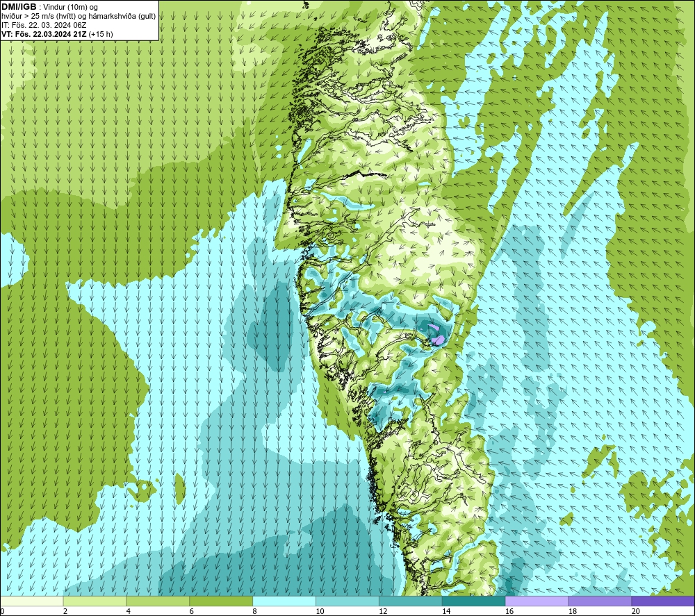The width and height of the screenshot is (695, 616).
Task: Click the 12–14 m/s teal legend swatch
Action: pos(411,601)
